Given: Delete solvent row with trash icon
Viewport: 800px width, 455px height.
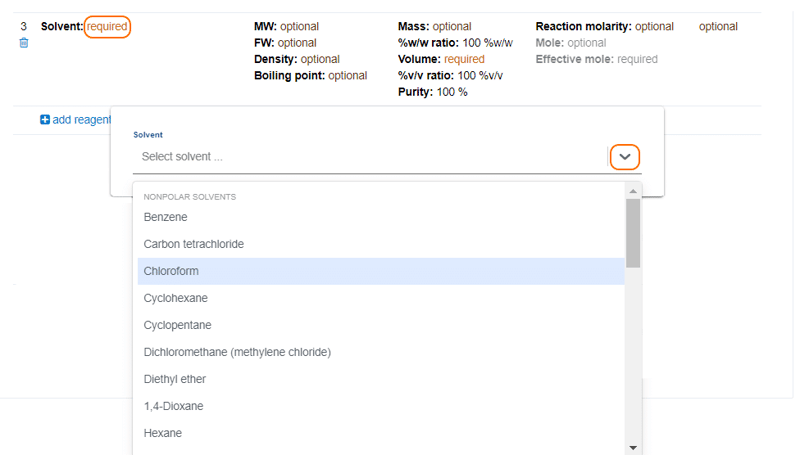Looking at the screenshot, I should point(23,43).
